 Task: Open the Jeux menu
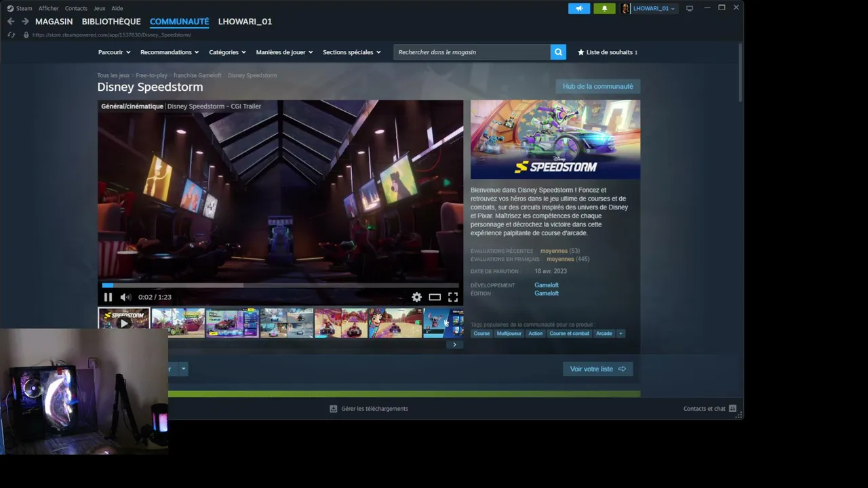pos(100,8)
